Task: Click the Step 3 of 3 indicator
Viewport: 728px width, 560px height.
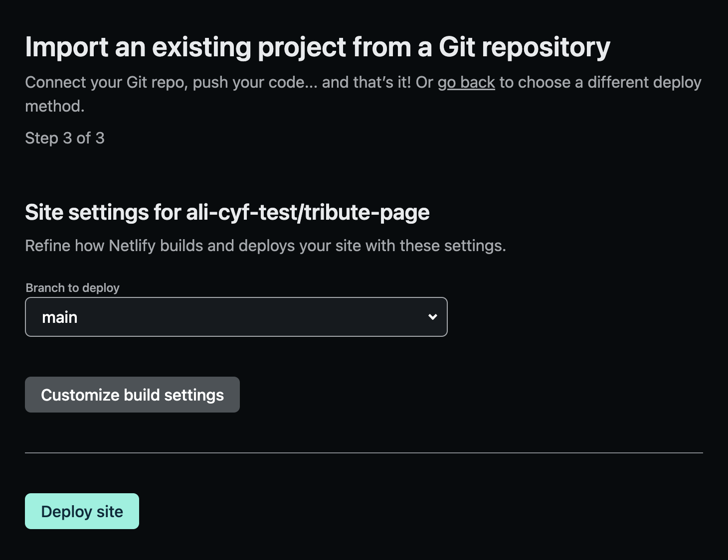Action: [x=65, y=138]
